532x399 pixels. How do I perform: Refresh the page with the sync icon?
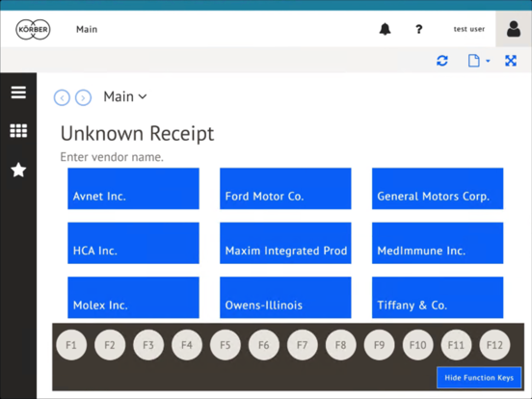442,61
